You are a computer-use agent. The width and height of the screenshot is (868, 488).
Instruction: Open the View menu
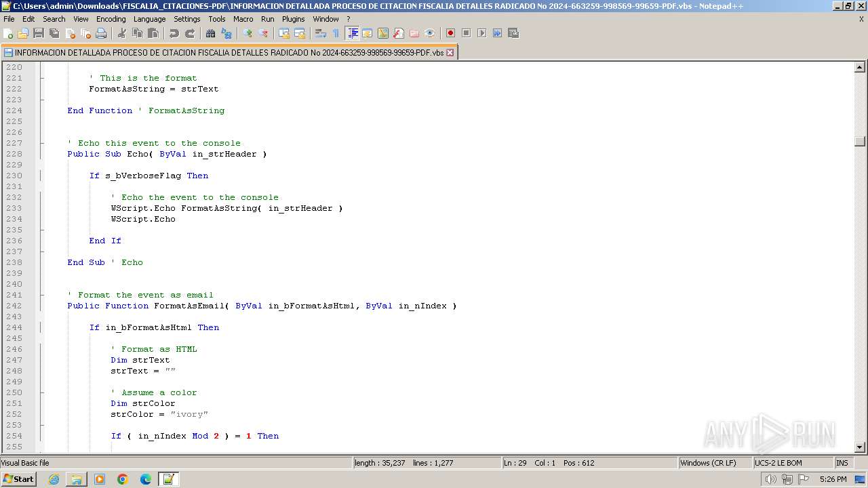81,19
